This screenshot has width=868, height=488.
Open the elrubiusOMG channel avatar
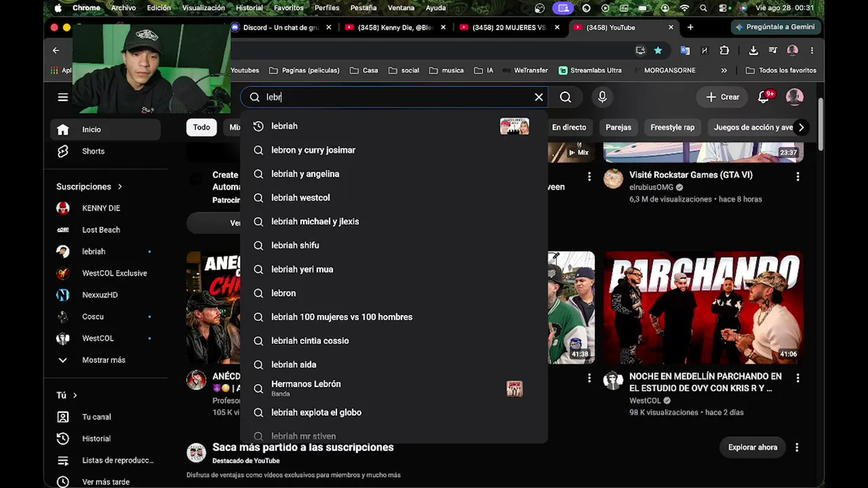click(613, 178)
